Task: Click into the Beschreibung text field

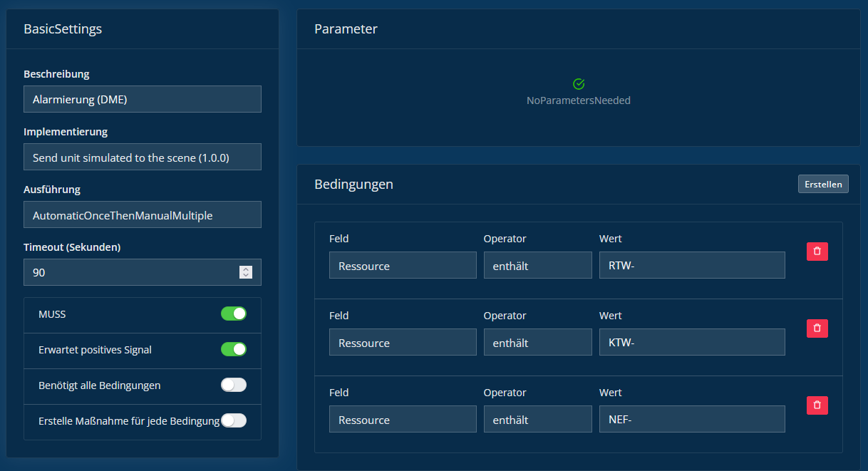Action: coord(143,100)
